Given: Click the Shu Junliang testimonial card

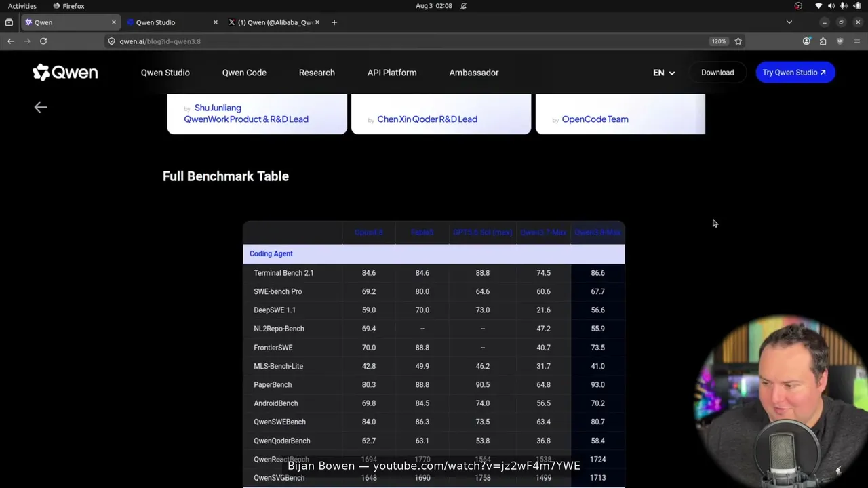Looking at the screenshot, I should [257, 114].
